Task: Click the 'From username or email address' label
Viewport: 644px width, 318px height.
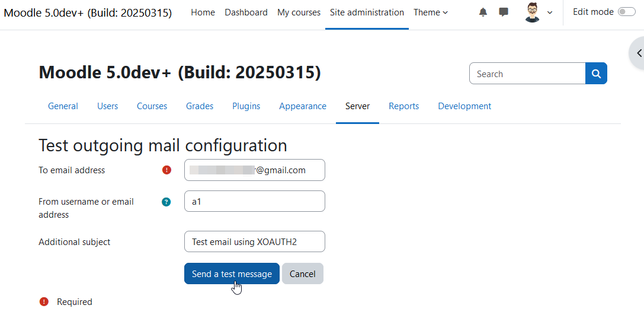Action: click(86, 208)
